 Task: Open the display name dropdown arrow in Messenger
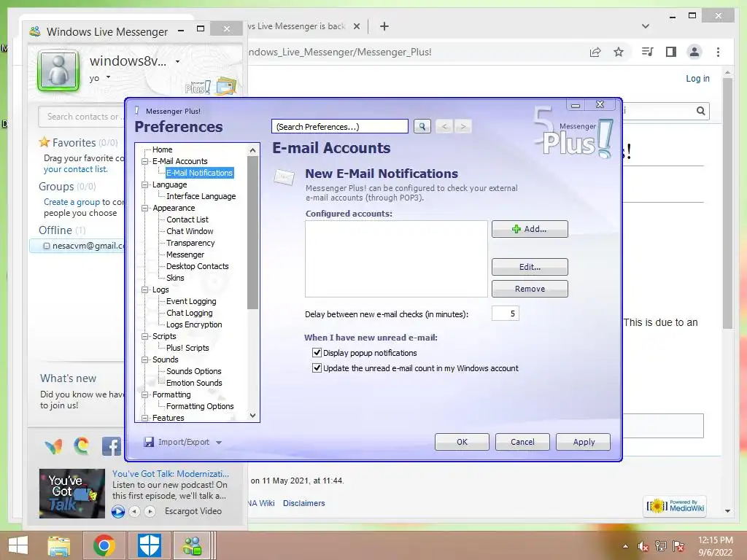pyautogui.click(x=178, y=61)
